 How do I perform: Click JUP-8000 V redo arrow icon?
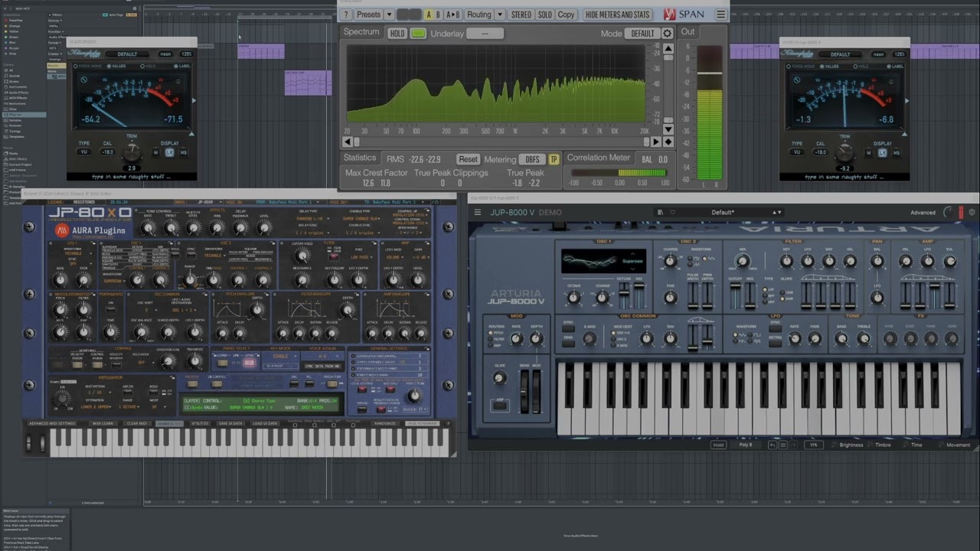(792, 445)
